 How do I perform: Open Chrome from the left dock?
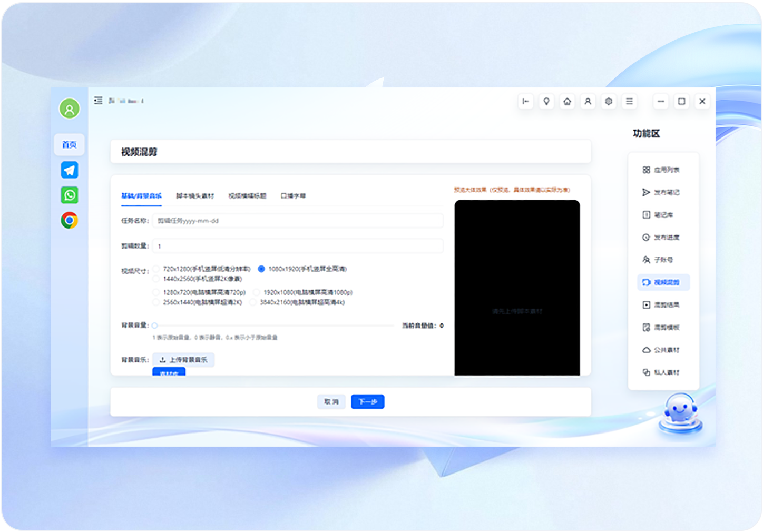(69, 220)
